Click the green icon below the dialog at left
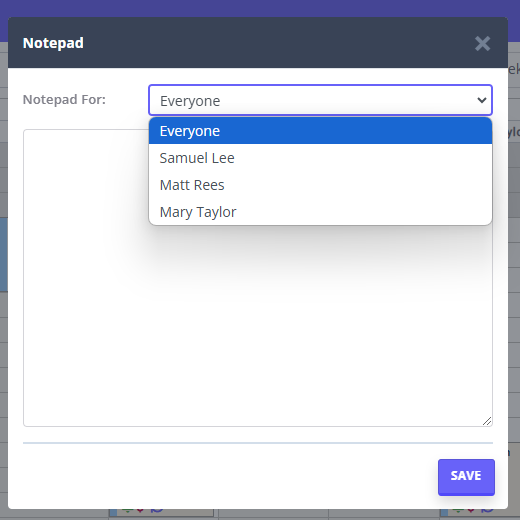This screenshot has height=520, width=520. [127, 510]
